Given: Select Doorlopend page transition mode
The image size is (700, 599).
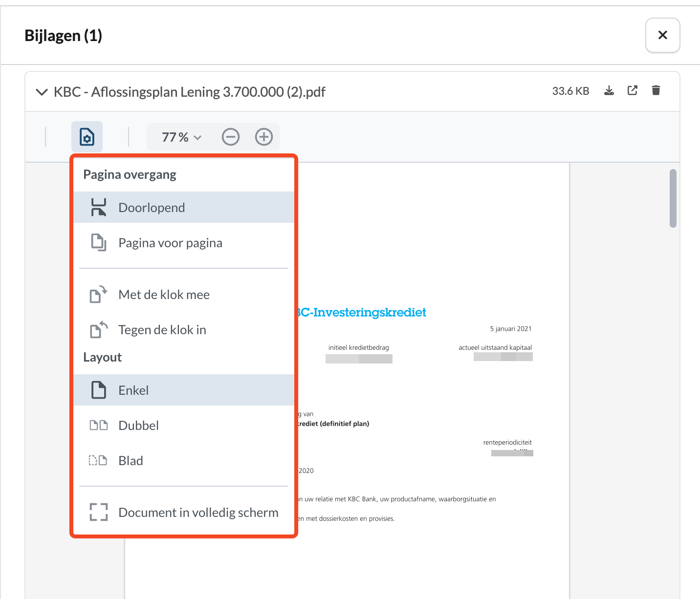Looking at the screenshot, I should tap(152, 208).
